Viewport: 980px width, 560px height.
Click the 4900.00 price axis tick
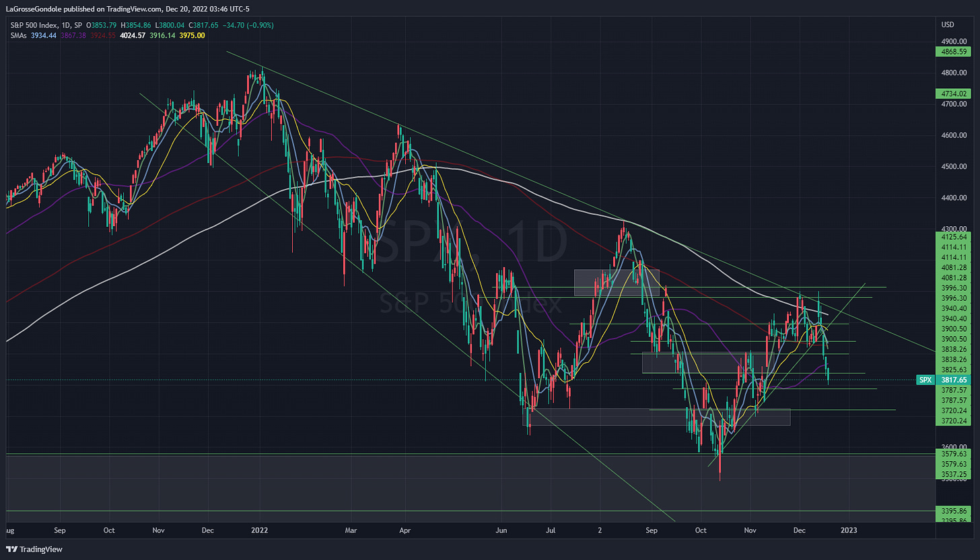click(x=954, y=41)
